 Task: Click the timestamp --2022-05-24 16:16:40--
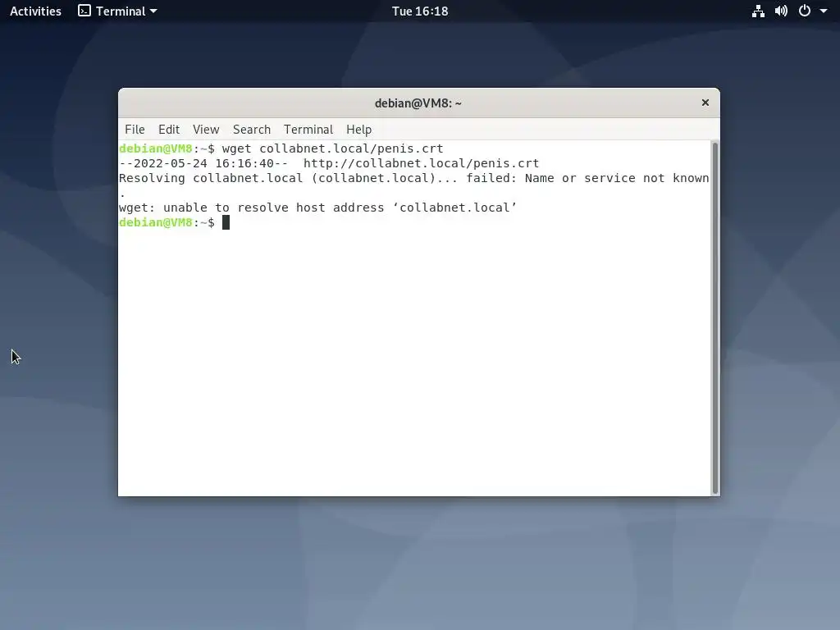pos(203,163)
